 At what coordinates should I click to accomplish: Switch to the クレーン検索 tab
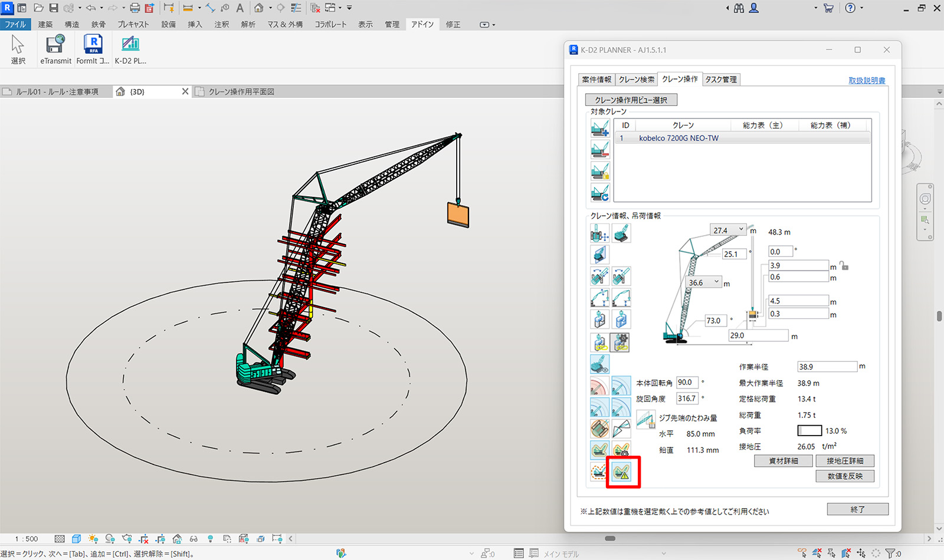pos(636,80)
